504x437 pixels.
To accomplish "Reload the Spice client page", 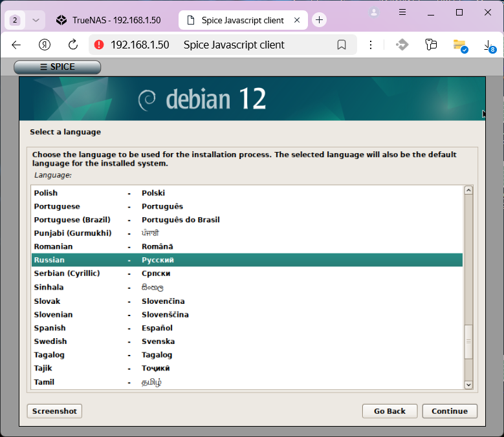I will (x=73, y=45).
